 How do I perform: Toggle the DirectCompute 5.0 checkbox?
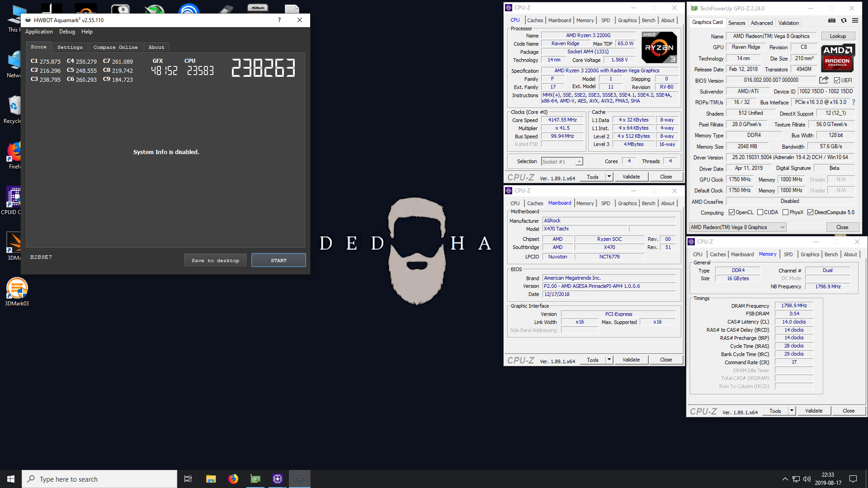point(811,212)
